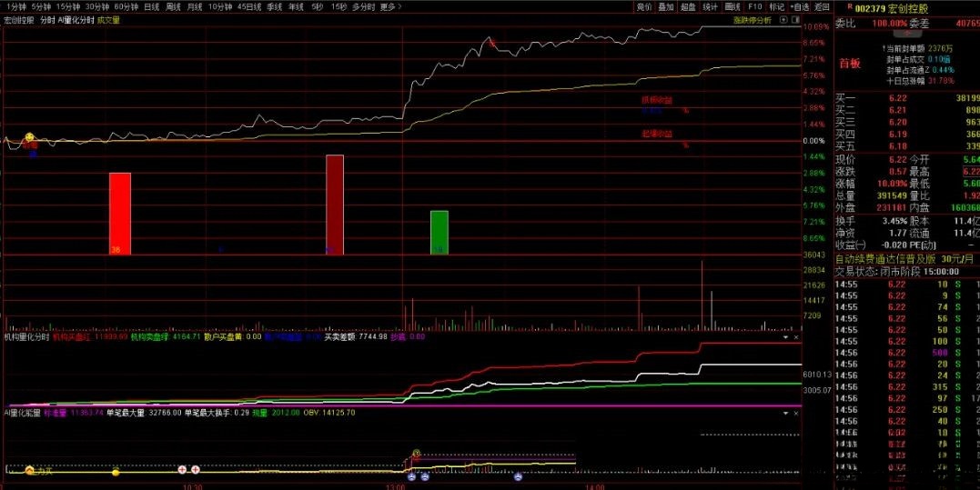Expand 更多 period options
980x490 pixels.
(x=391, y=6)
